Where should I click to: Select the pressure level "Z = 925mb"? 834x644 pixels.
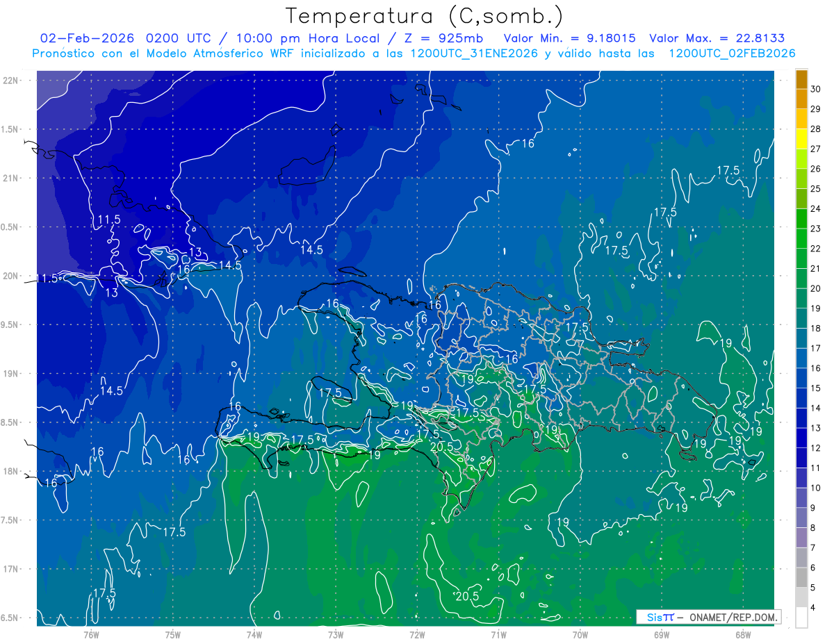pyautogui.click(x=444, y=38)
